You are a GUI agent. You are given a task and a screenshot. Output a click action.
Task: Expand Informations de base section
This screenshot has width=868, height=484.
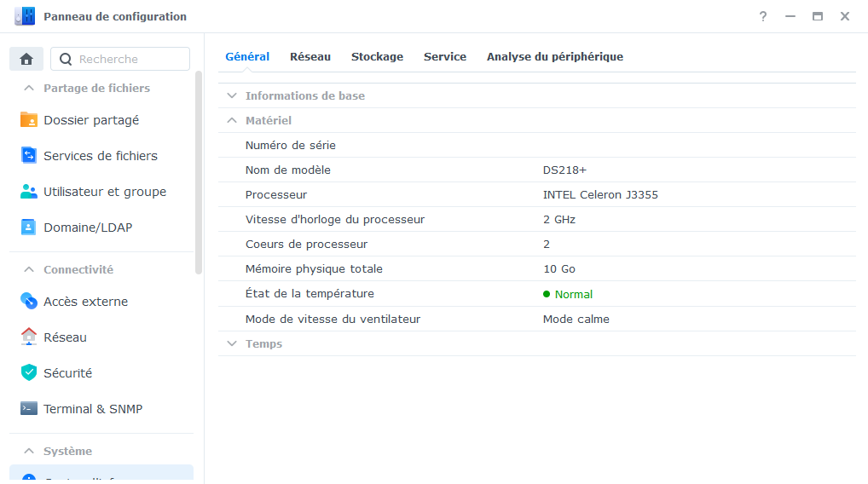click(x=232, y=96)
